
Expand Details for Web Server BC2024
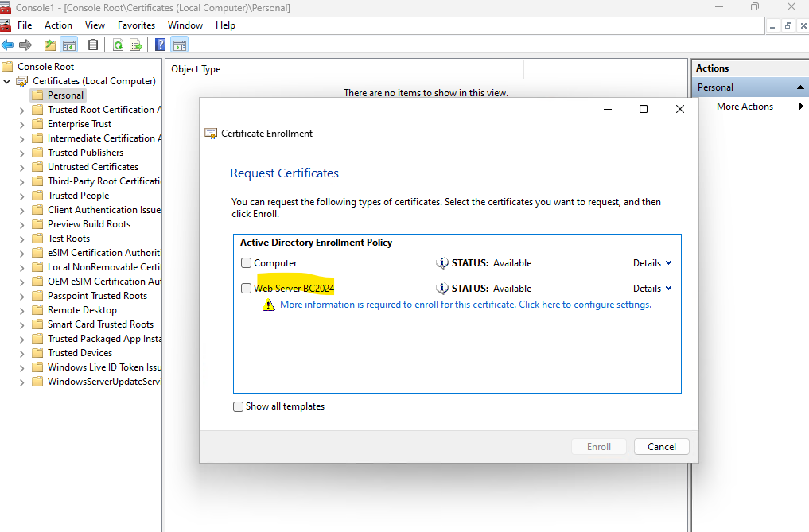[652, 289]
